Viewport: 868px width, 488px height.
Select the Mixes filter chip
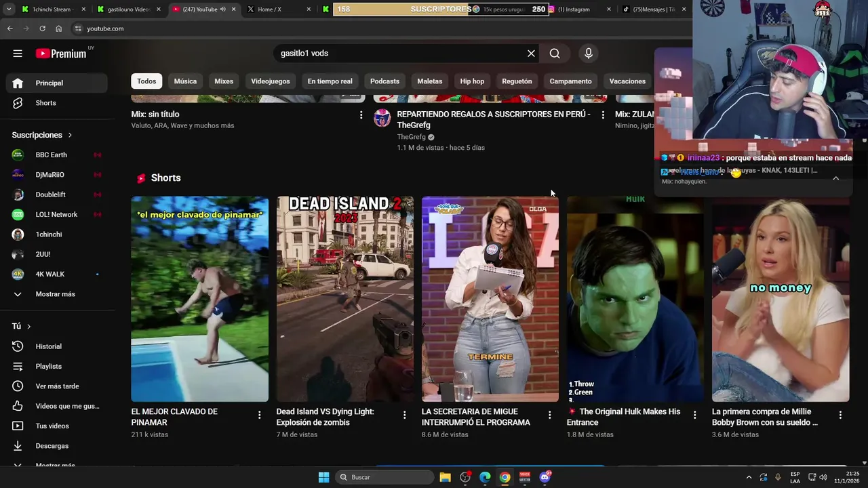pos(224,81)
